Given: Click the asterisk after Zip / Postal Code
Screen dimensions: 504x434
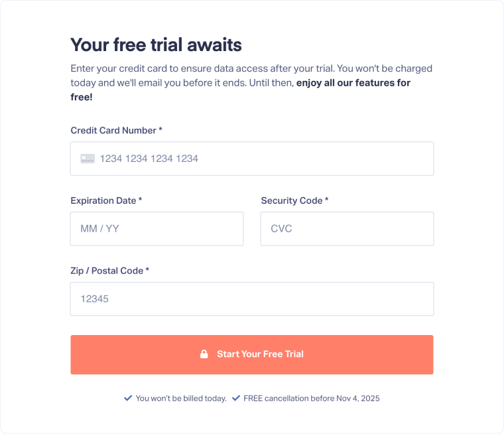Looking at the screenshot, I should pos(147,271).
